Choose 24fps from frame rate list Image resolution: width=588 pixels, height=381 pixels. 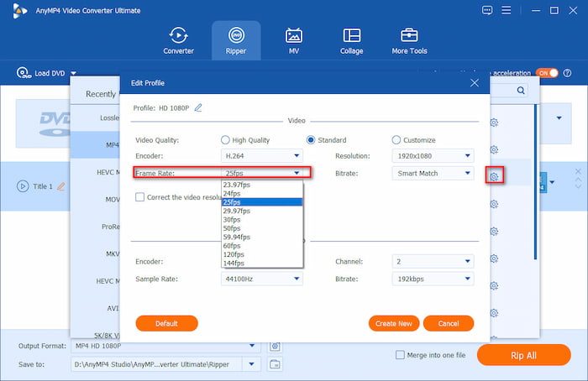pyautogui.click(x=262, y=193)
